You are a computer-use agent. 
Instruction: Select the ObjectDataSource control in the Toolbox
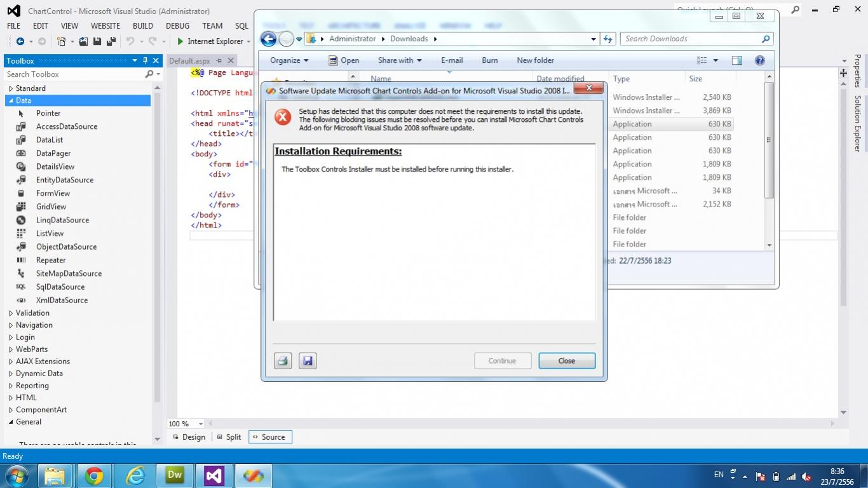(66, 247)
